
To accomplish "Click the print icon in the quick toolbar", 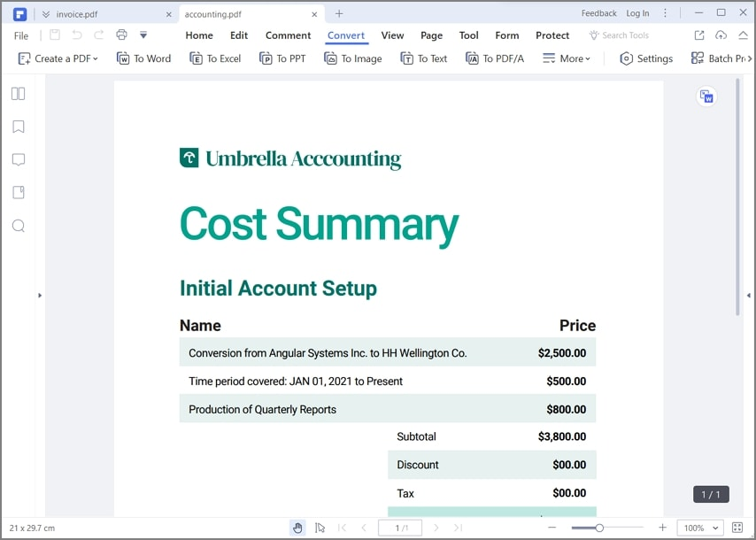I will tap(121, 35).
